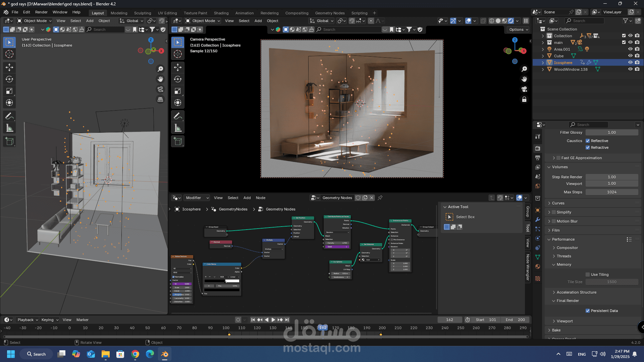This screenshot has height=362, width=644.
Task: Select the Annotate tool in left viewport
Action: coord(9,116)
